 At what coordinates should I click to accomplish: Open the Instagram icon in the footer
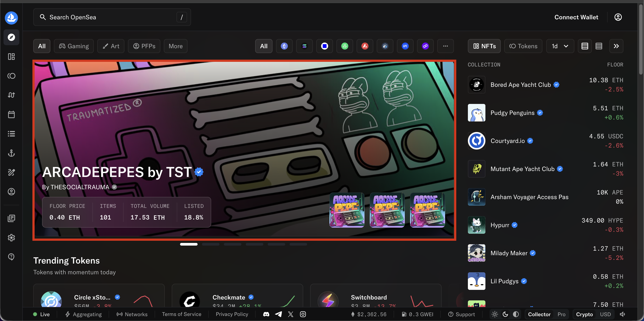tap(303, 314)
